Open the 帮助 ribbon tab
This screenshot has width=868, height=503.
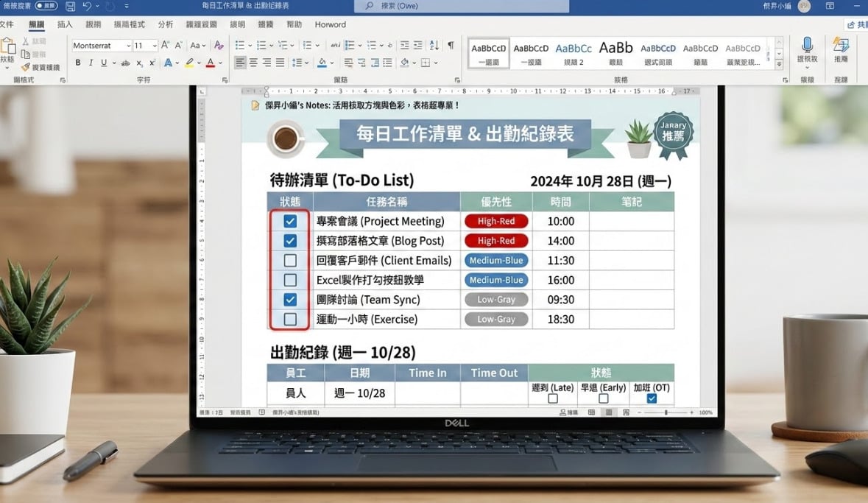point(294,24)
